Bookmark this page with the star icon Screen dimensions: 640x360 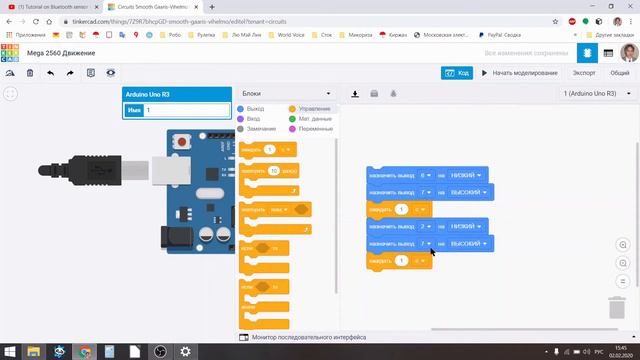point(555,22)
